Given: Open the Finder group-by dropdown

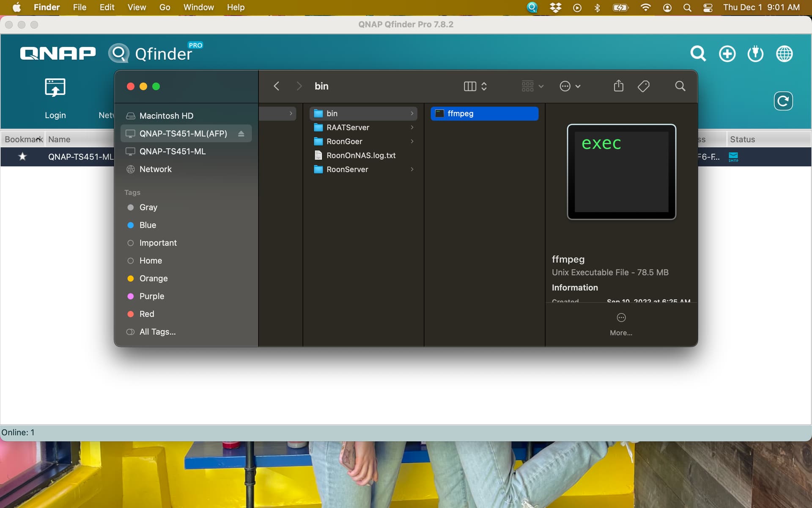Looking at the screenshot, I should [x=532, y=86].
